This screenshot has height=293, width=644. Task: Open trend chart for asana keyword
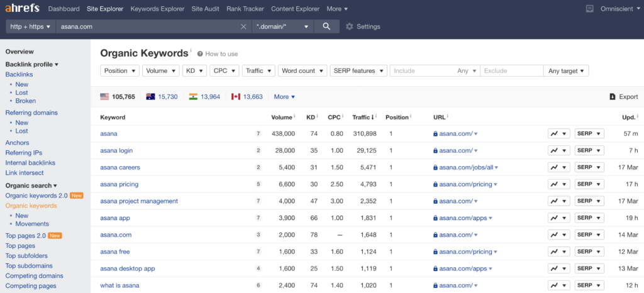[558, 134]
